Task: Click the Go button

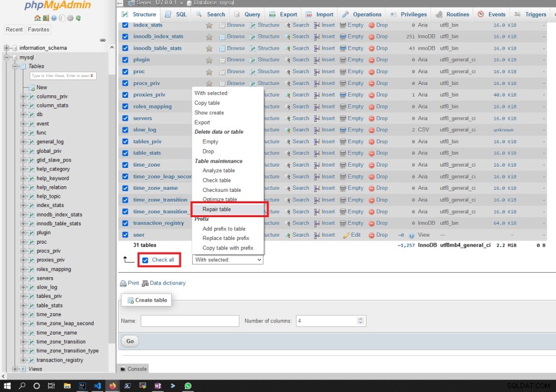Action: (130, 342)
